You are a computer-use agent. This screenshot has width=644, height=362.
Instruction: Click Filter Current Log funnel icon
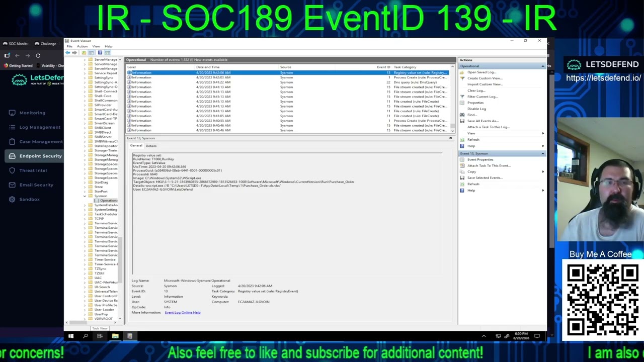[x=462, y=97]
